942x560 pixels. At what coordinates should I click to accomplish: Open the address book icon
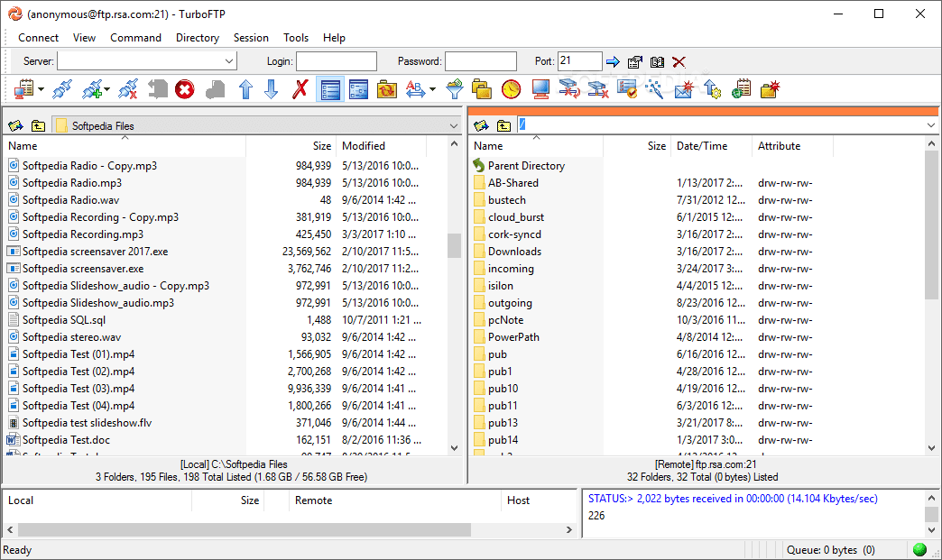pos(657,62)
